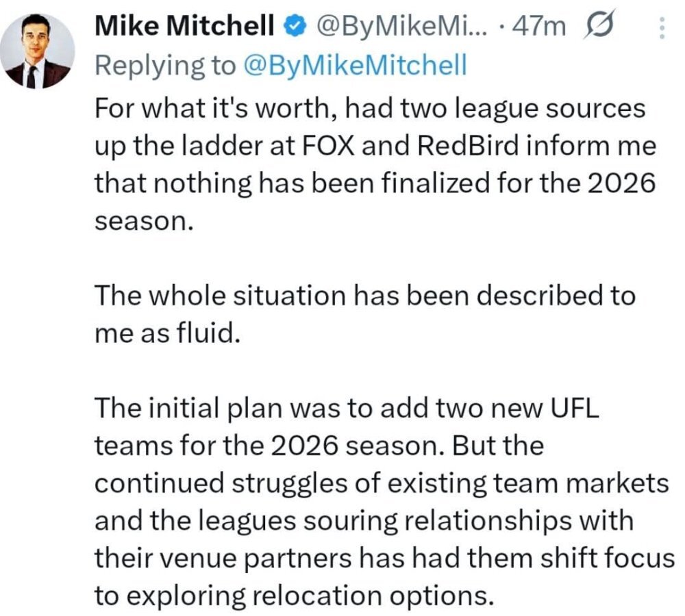The image size is (685, 616).
Task: Click "The whole situation has been described" line
Action: (x=365, y=296)
